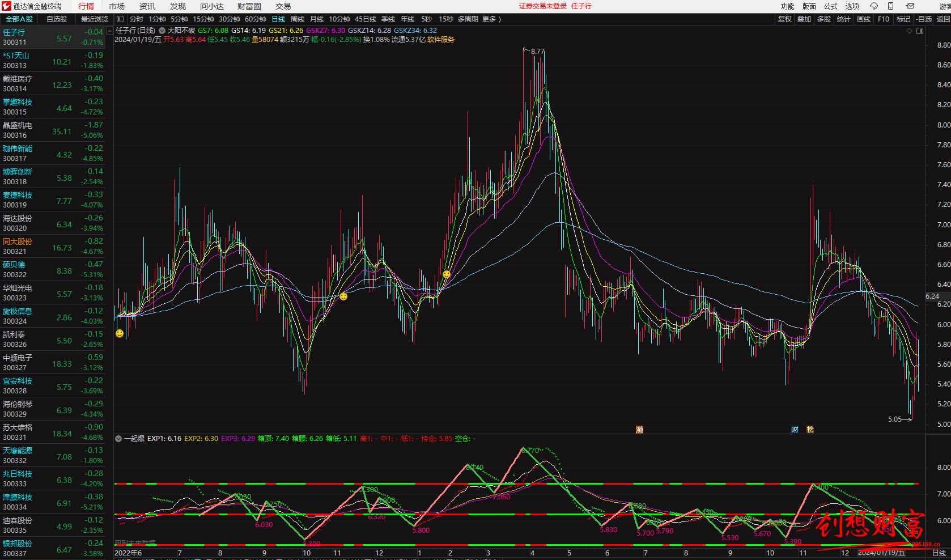Click the 标记 mark button
The image size is (951, 560).
[903, 19]
